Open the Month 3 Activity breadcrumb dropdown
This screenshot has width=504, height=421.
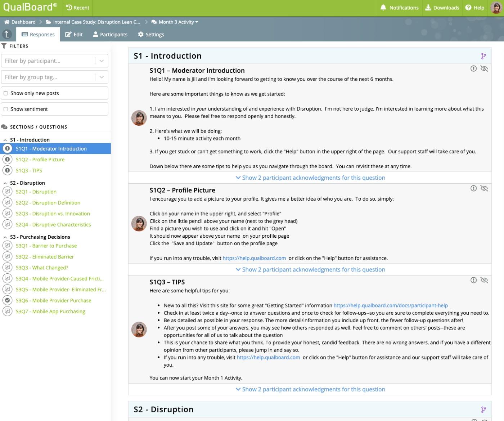pos(197,22)
